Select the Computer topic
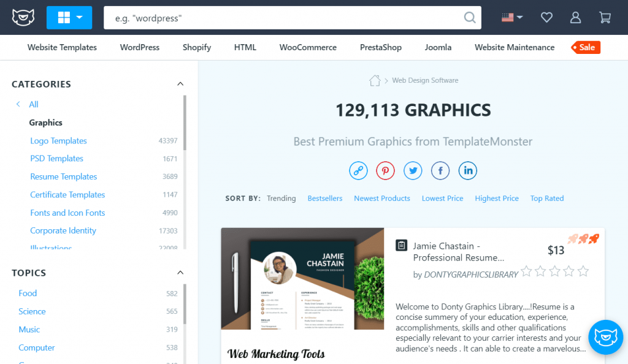The height and width of the screenshot is (364, 628). click(x=36, y=347)
